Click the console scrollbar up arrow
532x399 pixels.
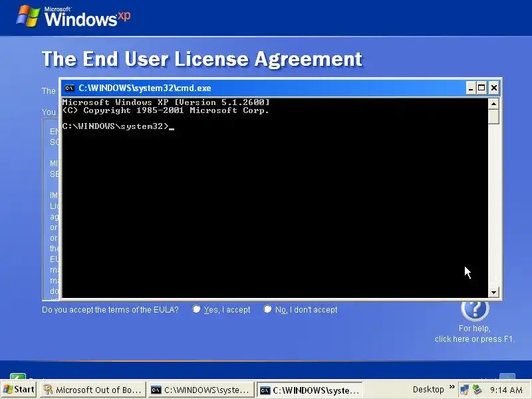tap(493, 104)
